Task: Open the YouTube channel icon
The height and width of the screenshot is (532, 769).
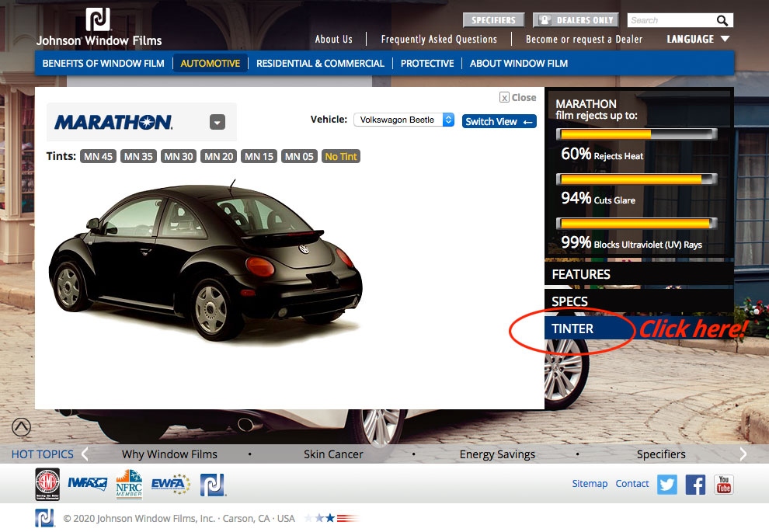Action: [x=723, y=485]
